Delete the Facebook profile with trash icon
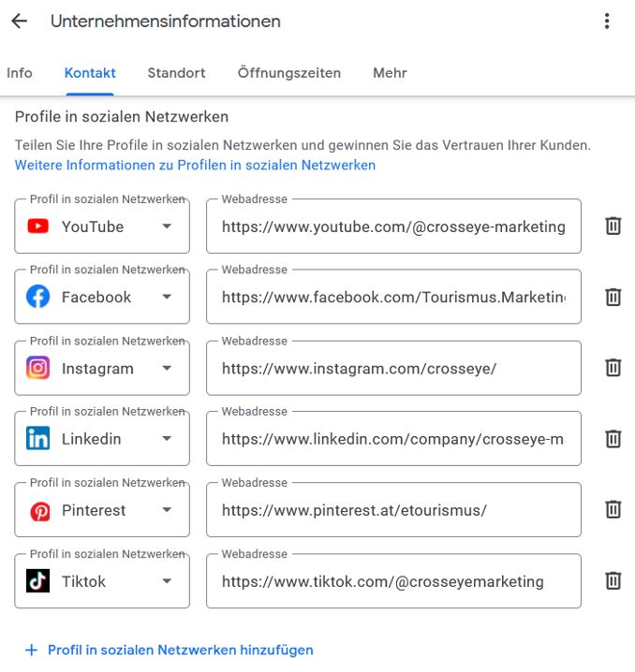This screenshot has height=672, width=635. (613, 297)
